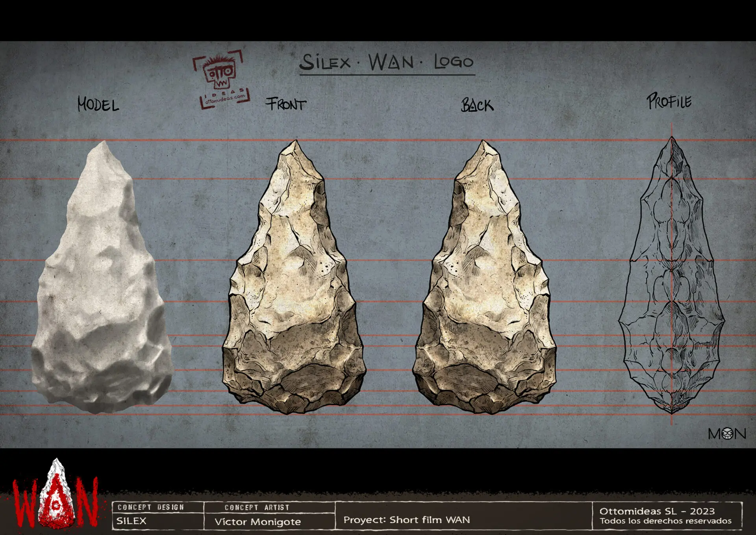Select the back view flint illustration
756x535 pixels.
coord(484,277)
